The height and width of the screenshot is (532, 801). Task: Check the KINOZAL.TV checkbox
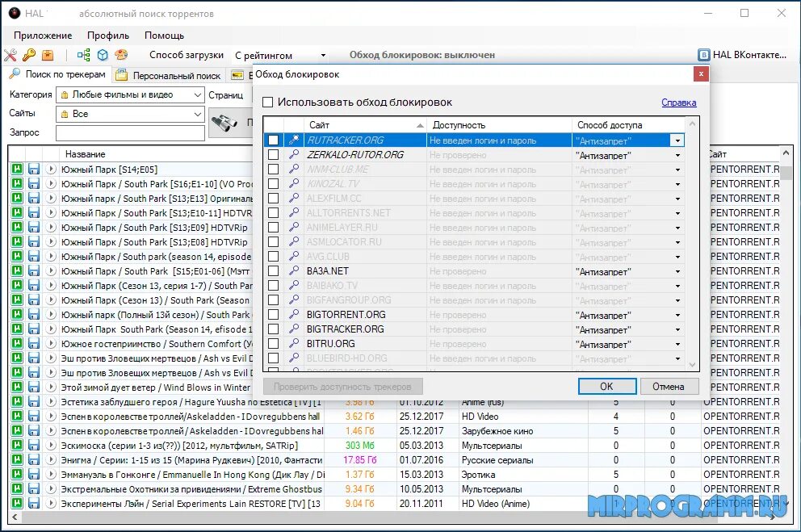click(x=273, y=183)
